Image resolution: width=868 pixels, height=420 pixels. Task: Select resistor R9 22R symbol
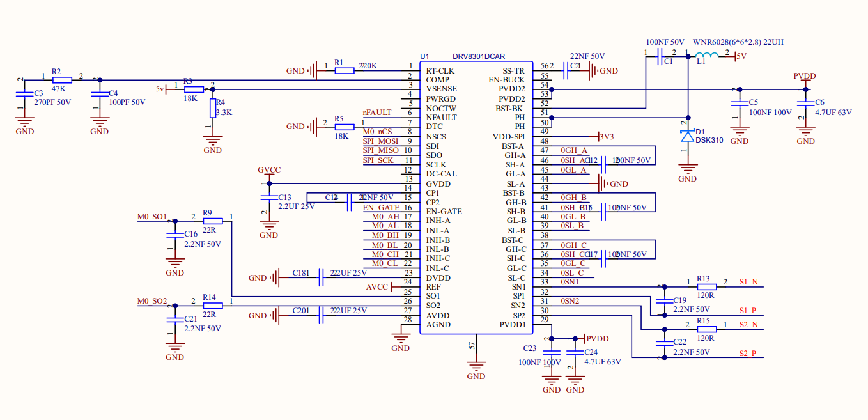[x=212, y=221]
